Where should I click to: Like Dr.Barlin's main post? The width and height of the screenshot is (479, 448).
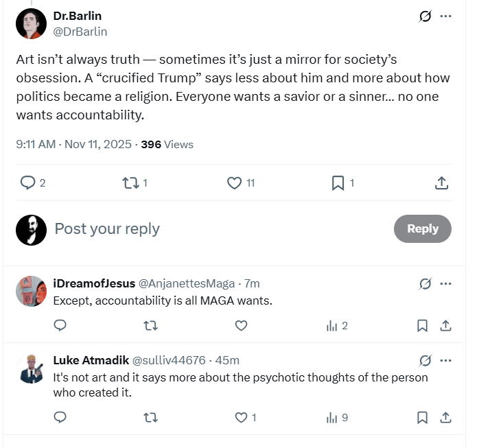pos(235,182)
